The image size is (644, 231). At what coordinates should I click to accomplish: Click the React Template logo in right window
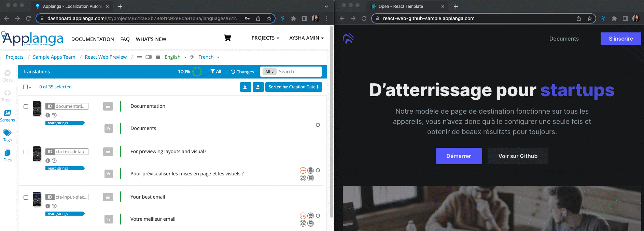[348, 38]
